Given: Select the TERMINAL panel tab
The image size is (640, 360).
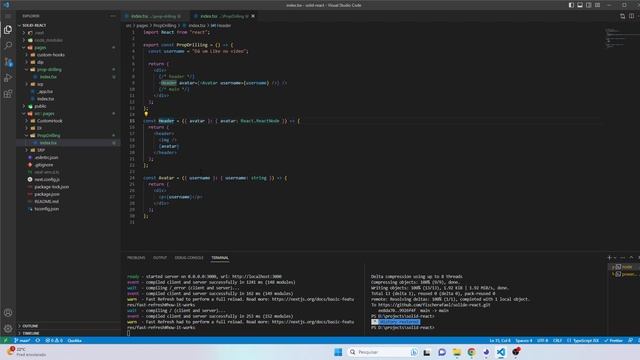Looking at the screenshot, I should tap(220, 258).
